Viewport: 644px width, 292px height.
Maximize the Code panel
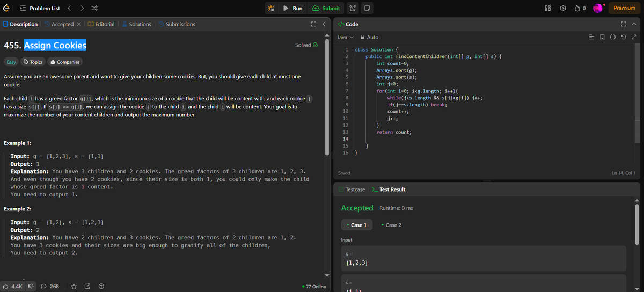point(623,24)
